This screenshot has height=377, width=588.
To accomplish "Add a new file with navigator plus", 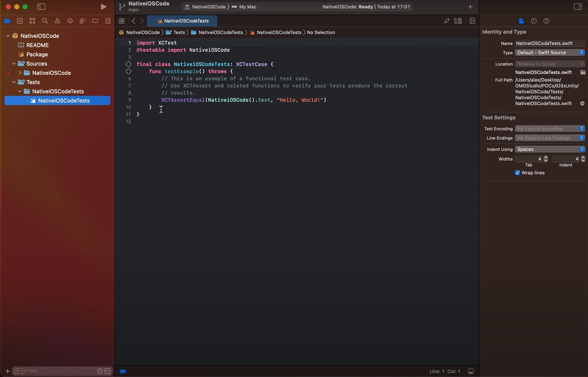I will tap(7, 371).
